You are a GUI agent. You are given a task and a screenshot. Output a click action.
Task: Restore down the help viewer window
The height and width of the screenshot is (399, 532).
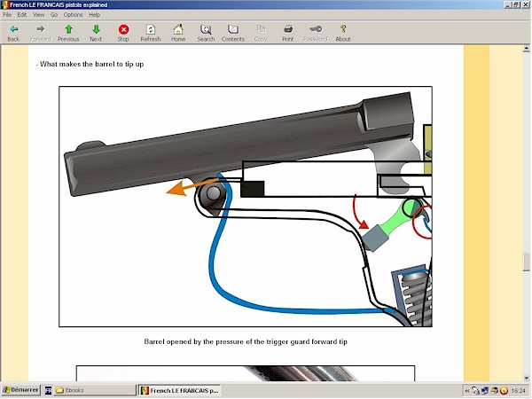click(516, 4)
